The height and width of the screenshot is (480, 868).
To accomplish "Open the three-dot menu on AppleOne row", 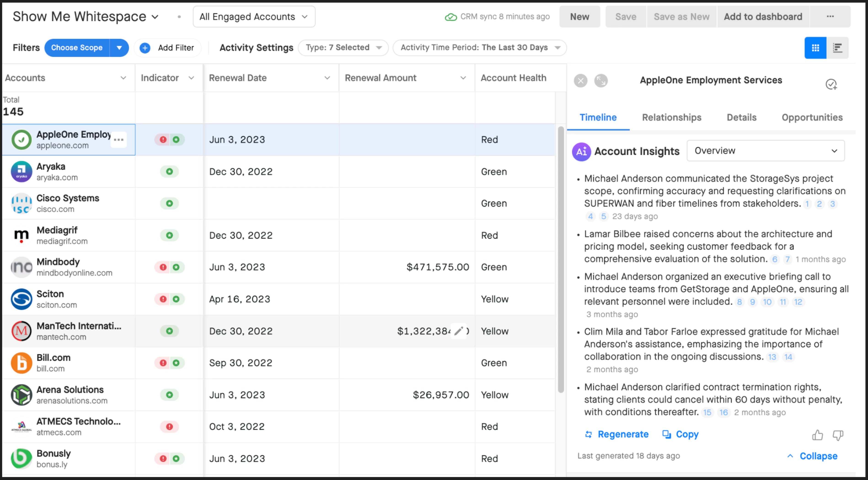I will coord(119,140).
